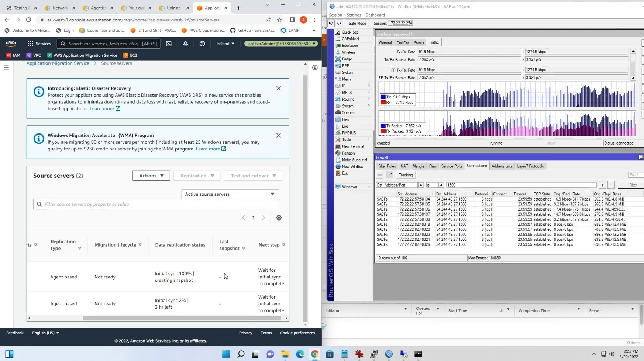Open Windows Start menu
This screenshot has width=644, height=361.
[226, 354]
